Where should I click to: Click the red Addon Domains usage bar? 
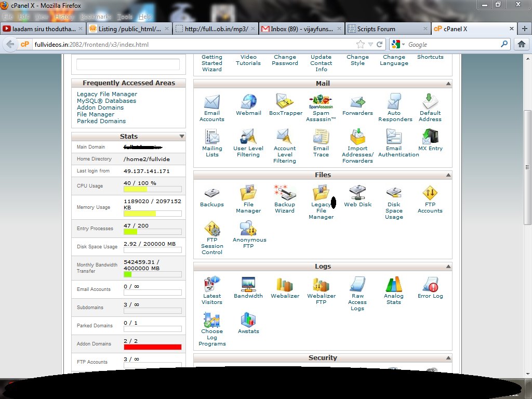point(152,347)
